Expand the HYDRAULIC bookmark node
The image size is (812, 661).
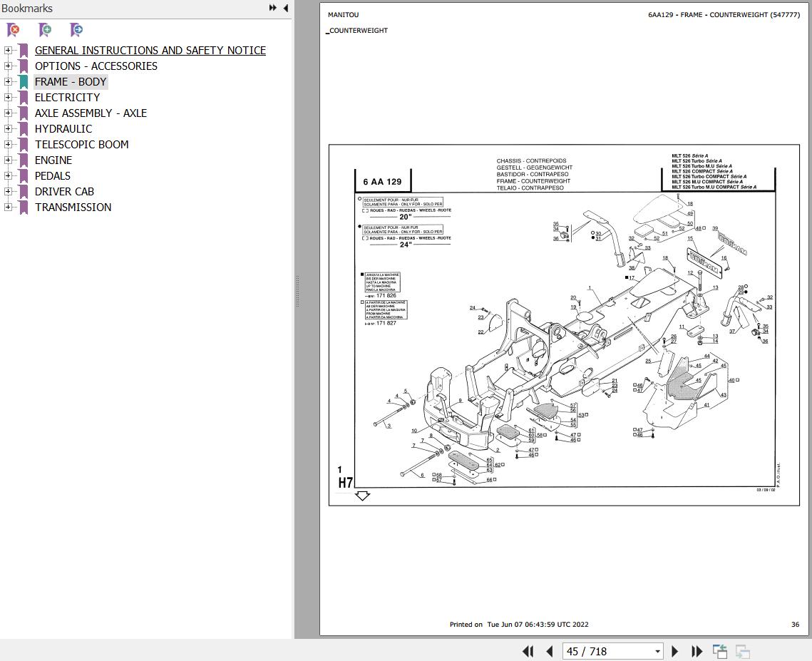[8, 128]
